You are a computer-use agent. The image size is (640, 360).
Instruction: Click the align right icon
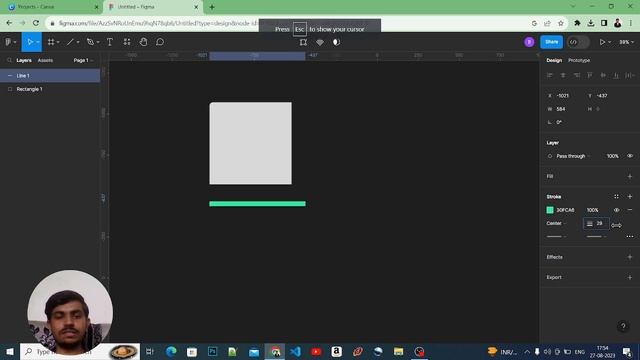click(x=576, y=76)
